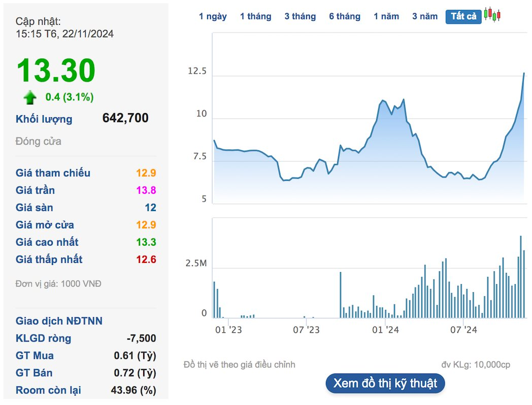Click the 'Giá sàn' label

pyautogui.click(x=35, y=207)
